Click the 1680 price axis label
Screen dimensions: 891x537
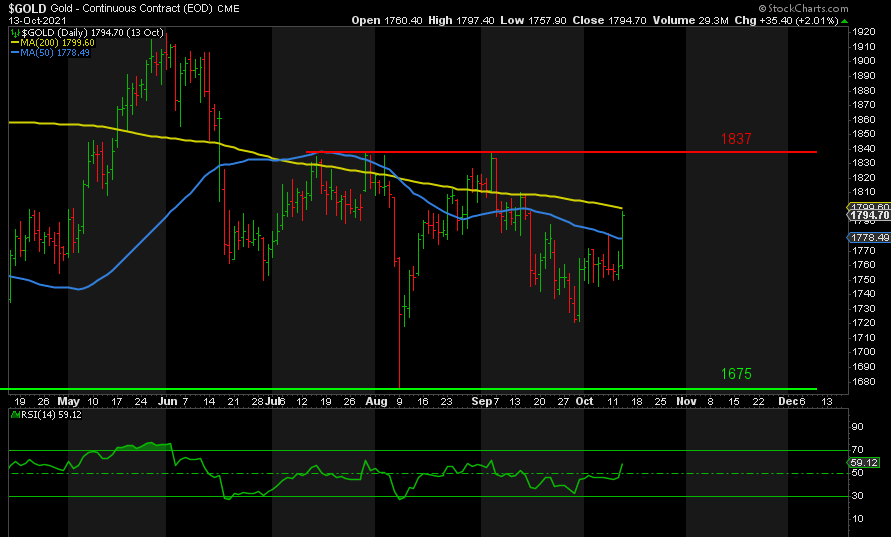[x=864, y=381]
